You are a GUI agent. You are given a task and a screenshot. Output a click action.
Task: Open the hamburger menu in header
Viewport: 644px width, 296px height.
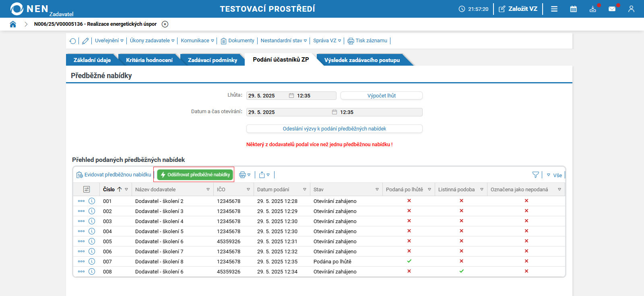tap(554, 9)
